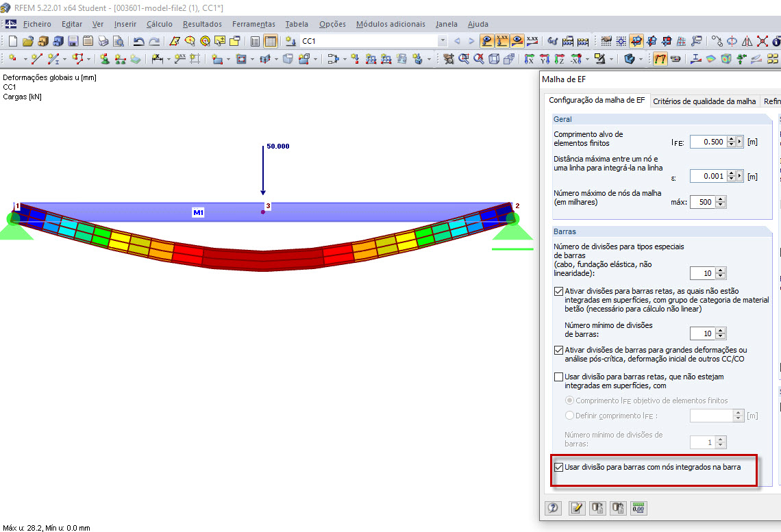Toggle divisions for large deformations checkbox

559,351
